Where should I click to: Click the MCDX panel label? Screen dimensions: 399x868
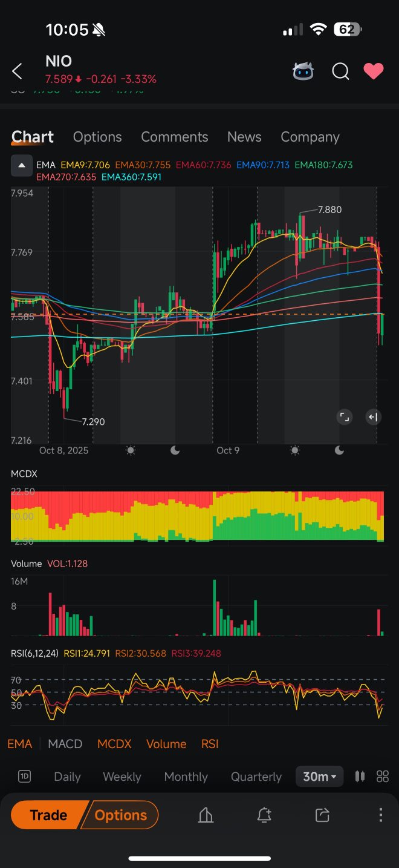click(24, 473)
